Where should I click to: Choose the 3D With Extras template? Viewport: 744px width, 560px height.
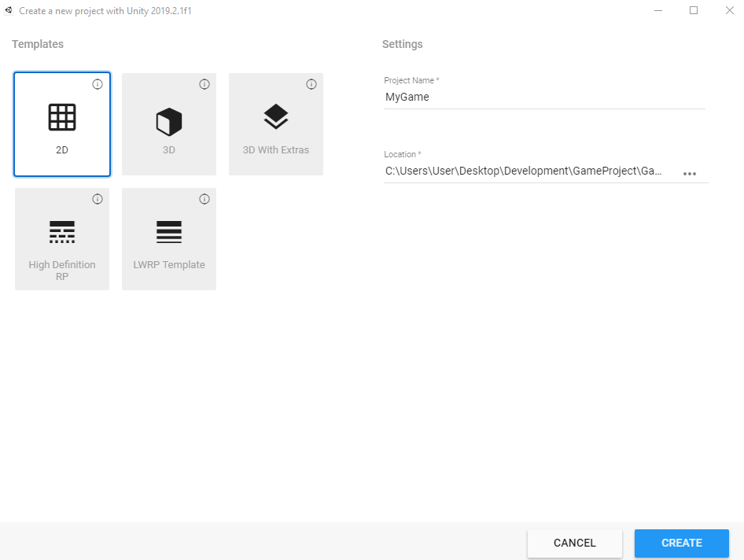tap(276, 124)
